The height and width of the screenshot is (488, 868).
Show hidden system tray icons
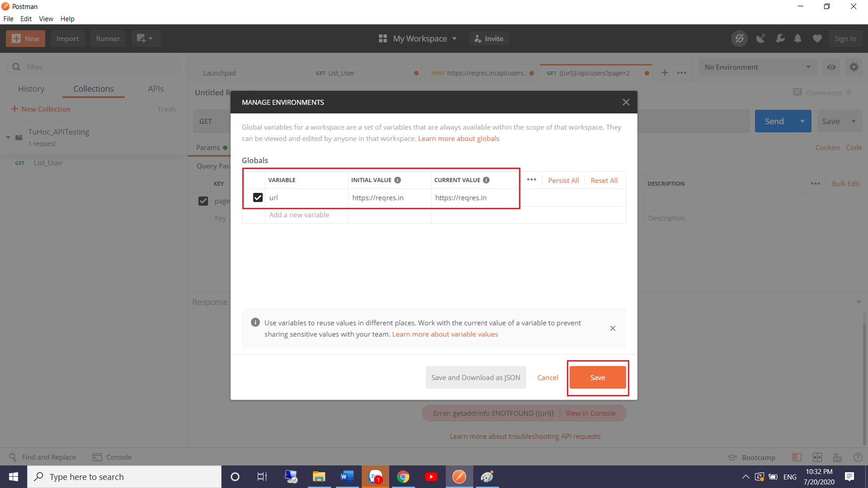[745, 476]
